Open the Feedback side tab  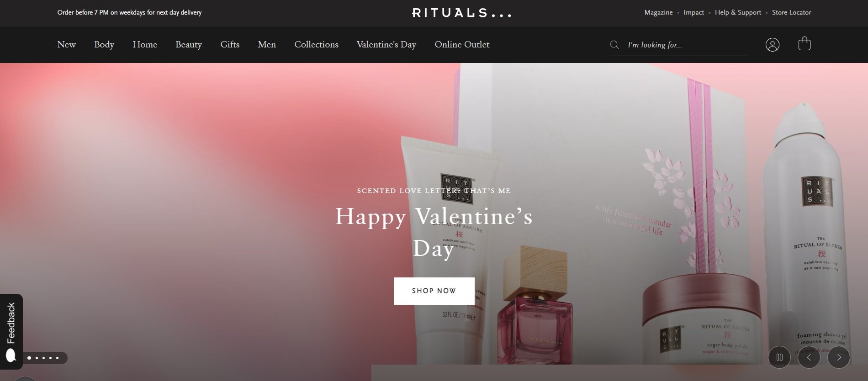(x=11, y=332)
